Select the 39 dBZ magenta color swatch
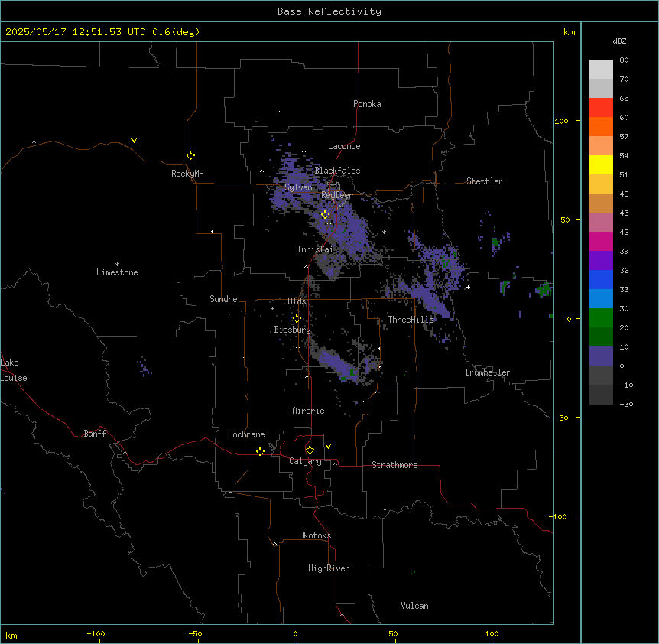Screen dimensions: 659x644 click(601, 241)
